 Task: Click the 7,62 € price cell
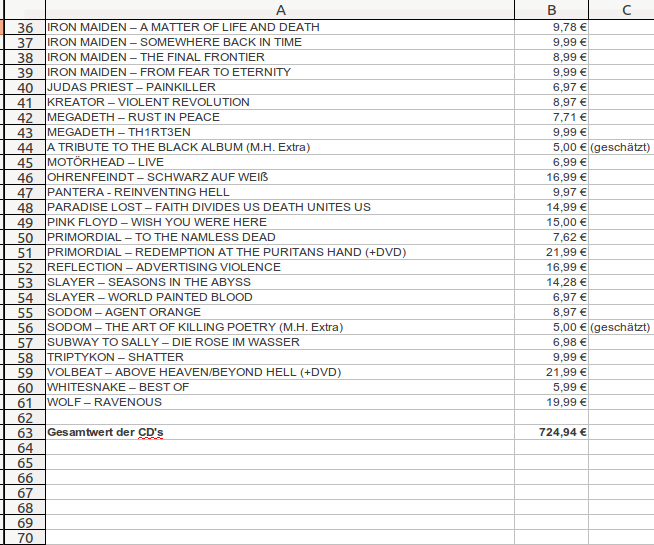(551, 238)
